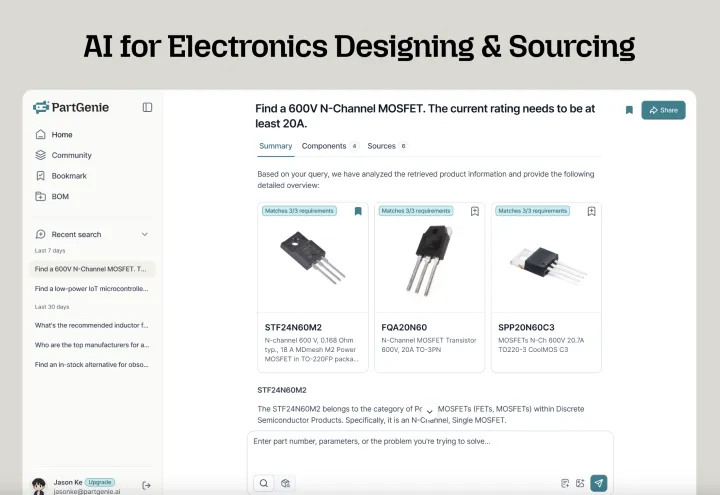Click the FQA20N60 description text
The width and height of the screenshot is (720, 495).
pyautogui.click(x=429, y=345)
